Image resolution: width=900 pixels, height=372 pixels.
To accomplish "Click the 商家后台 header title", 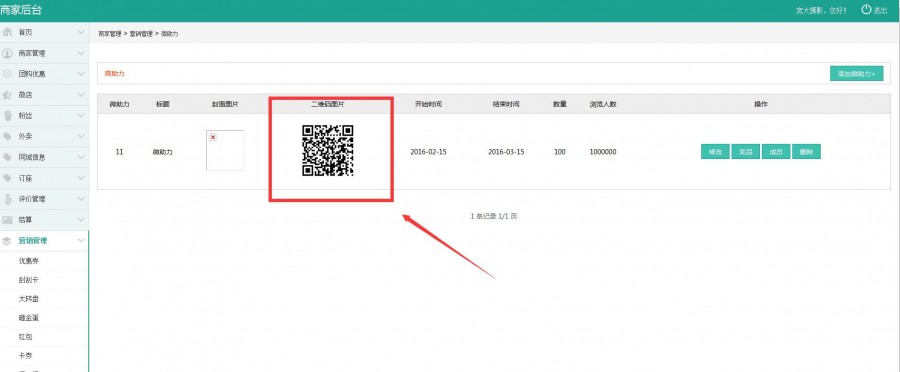I will point(21,10).
